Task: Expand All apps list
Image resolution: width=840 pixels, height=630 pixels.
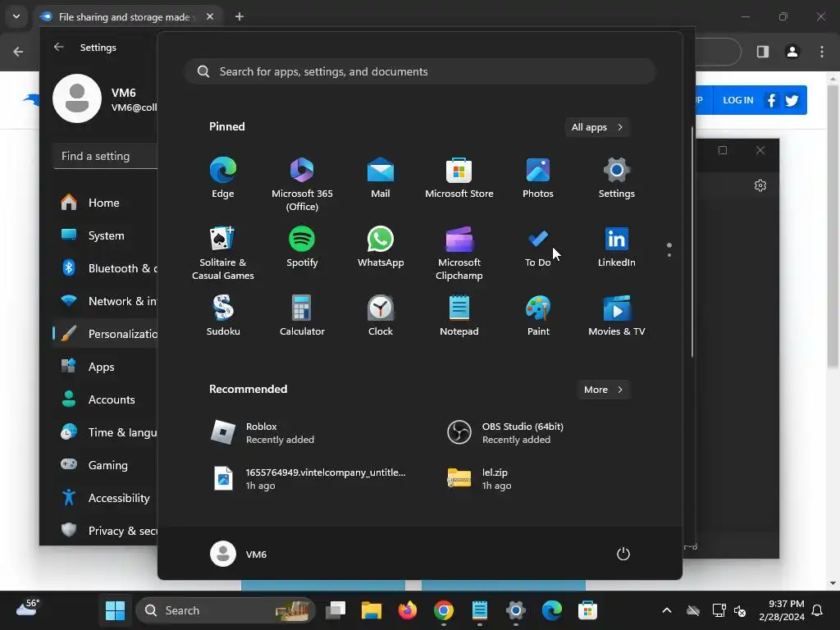Action: (597, 127)
